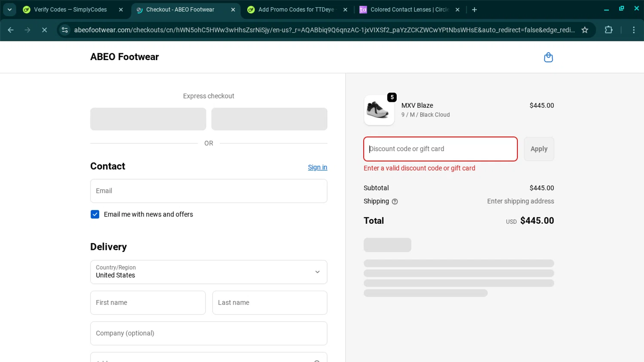Click the Sign in link

click(x=317, y=167)
